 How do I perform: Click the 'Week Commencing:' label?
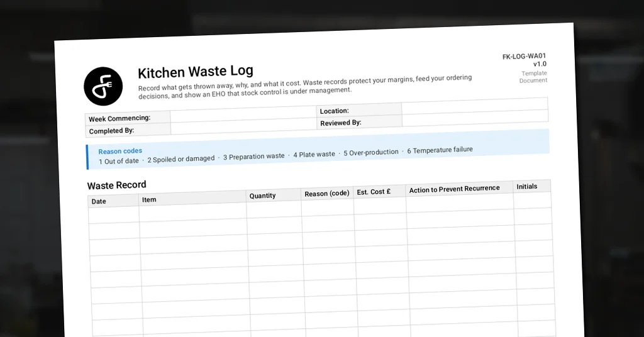[119, 118]
